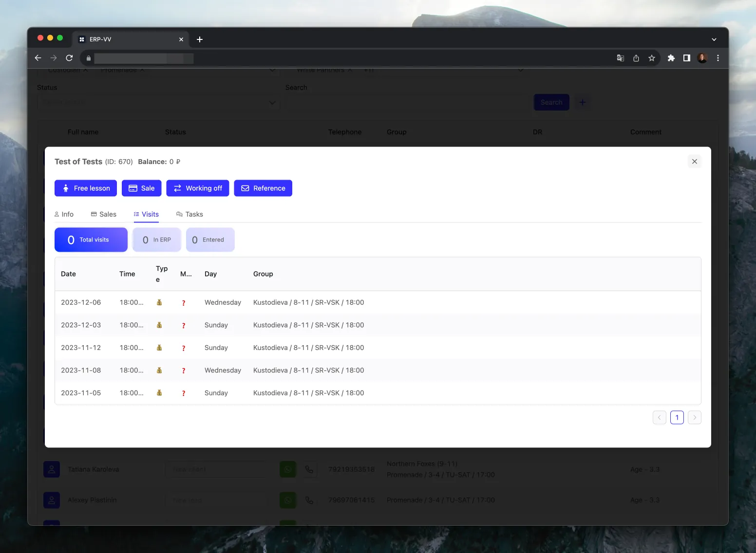Click the Free lesson button

85,188
